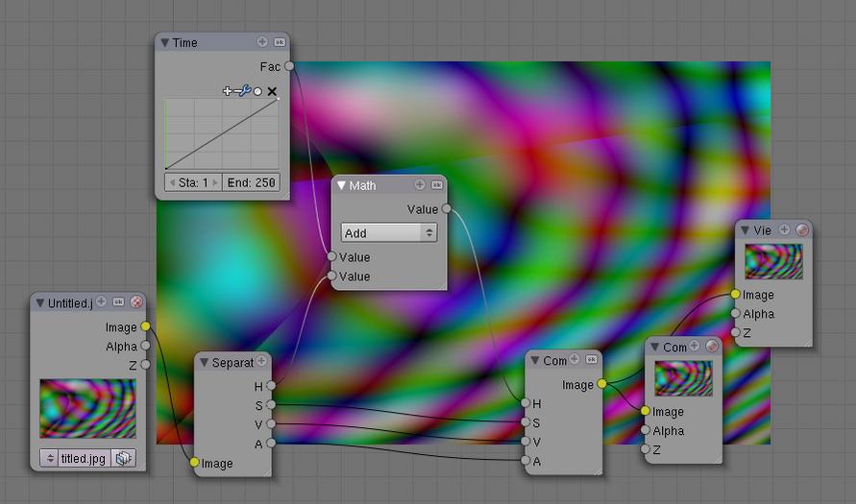Click the lower Value input socket on Math node
Viewport: 856px width, 504px height.
tap(331, 276)
